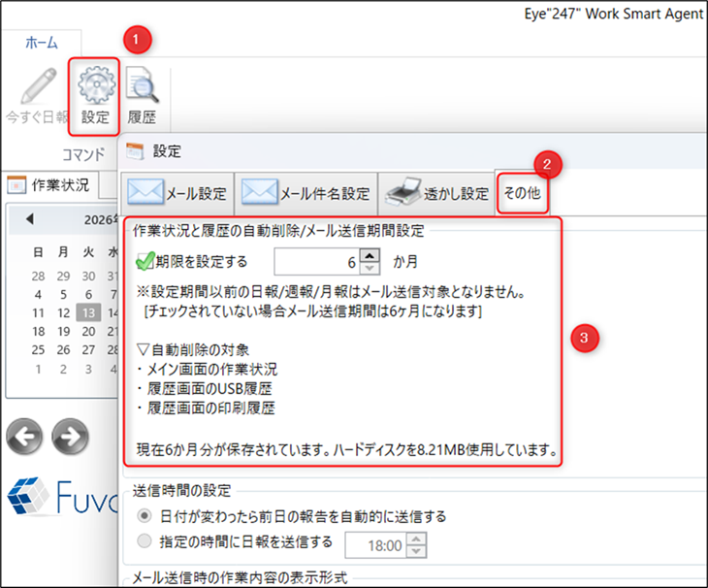Go forward with the right arrow button
The height and width of the screenshot is (588, 708).
(x=69, y=438)
